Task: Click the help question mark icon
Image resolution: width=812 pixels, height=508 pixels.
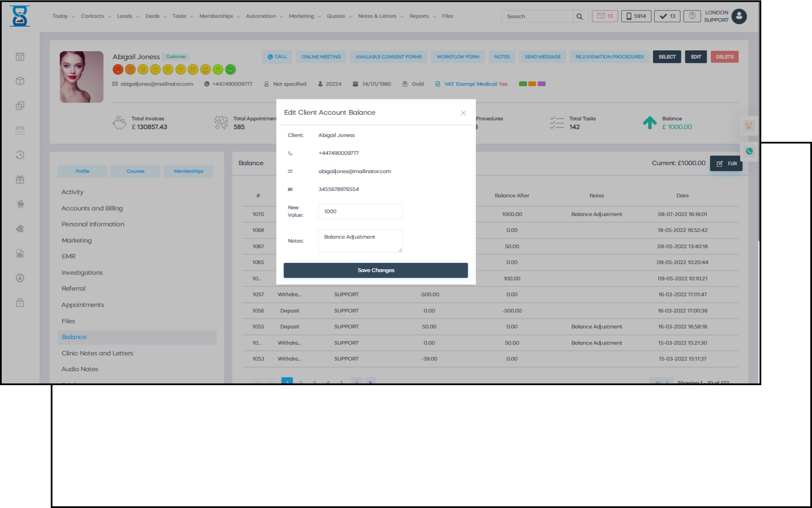Action: (692, 16)
